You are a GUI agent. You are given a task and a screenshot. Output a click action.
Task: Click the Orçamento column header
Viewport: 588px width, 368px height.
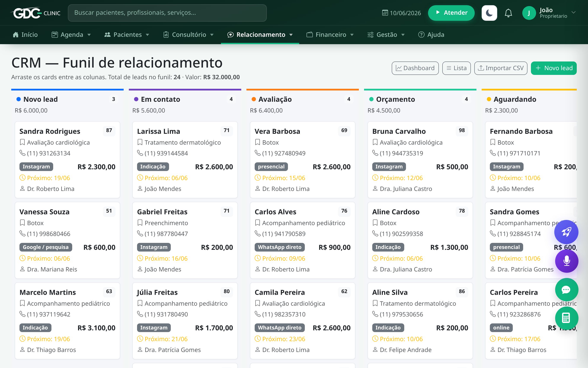pos(395,99)
